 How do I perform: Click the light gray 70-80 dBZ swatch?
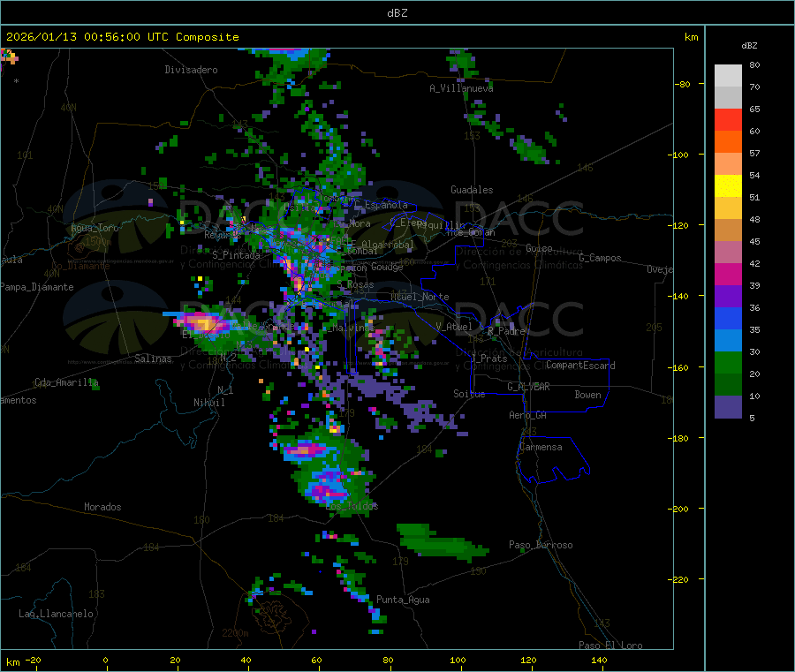[x=728, y=76]
